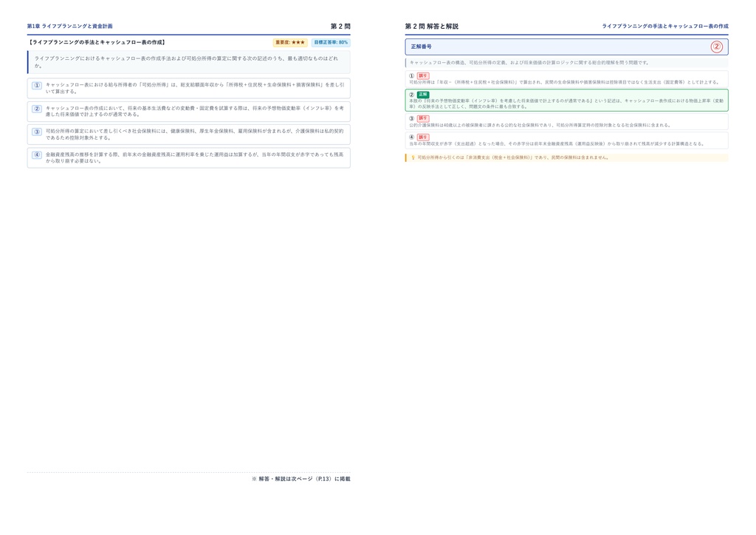Click the 重要度: ★★★ badge

(290, 42)
